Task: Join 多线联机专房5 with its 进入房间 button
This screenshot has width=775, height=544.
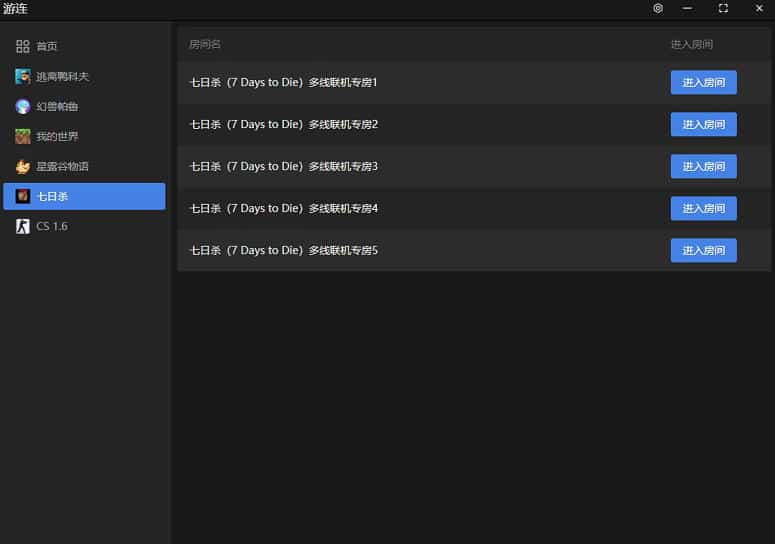Action: click(703, 251)
